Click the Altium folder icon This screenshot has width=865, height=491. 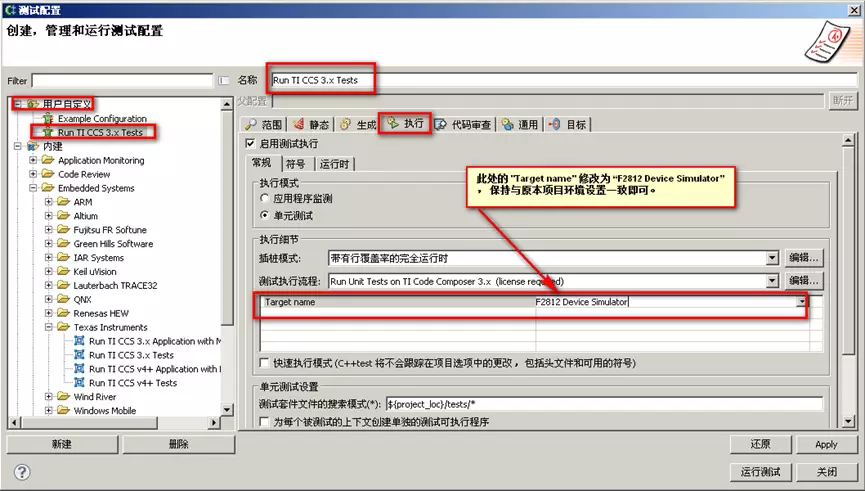click(x=63, y=216)
